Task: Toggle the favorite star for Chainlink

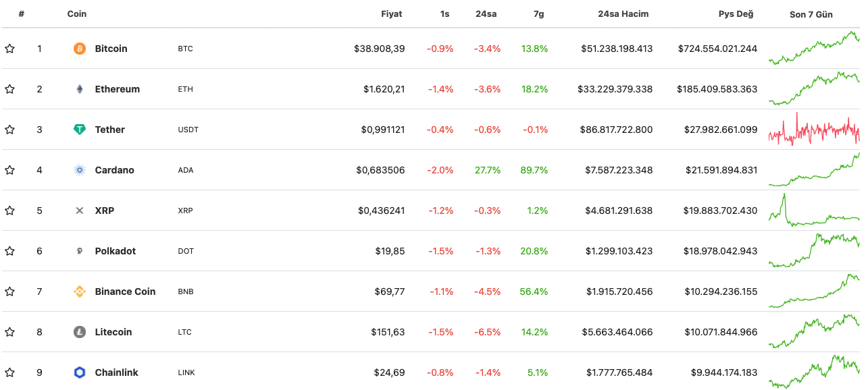Action: (9, 372)
